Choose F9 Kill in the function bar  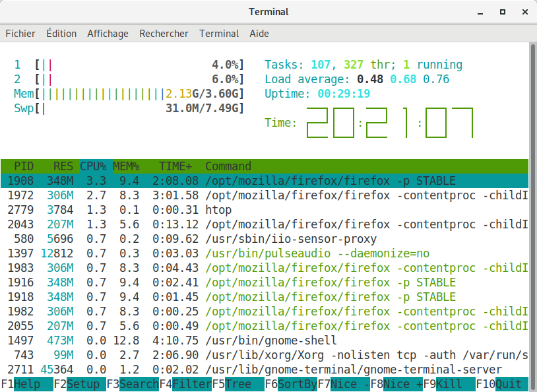[449, 384]
